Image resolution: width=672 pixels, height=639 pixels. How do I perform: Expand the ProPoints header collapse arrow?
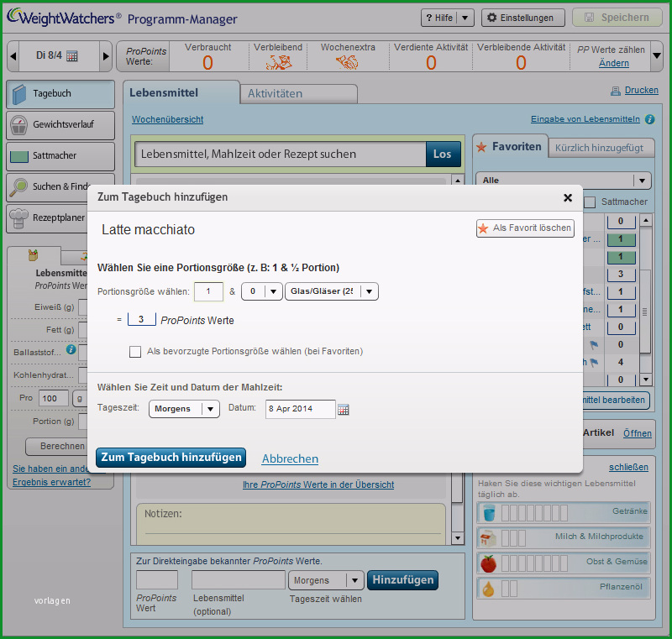point(657,55)
